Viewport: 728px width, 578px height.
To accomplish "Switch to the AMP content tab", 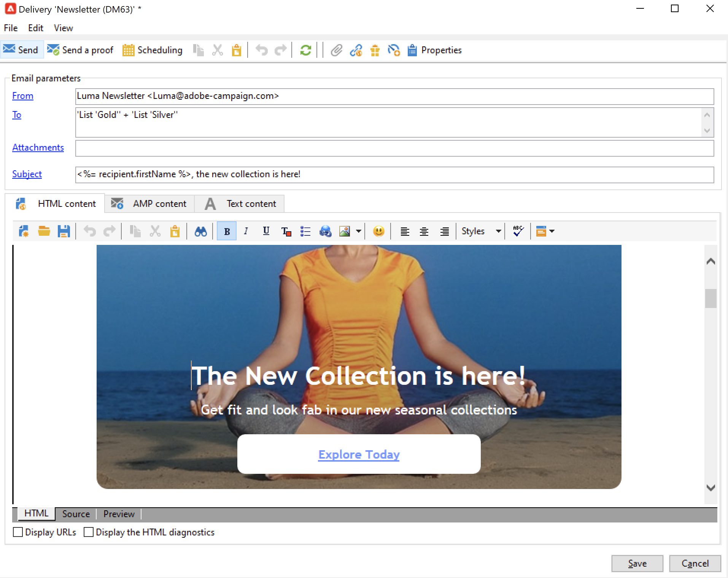I will (x=149, y=204).
